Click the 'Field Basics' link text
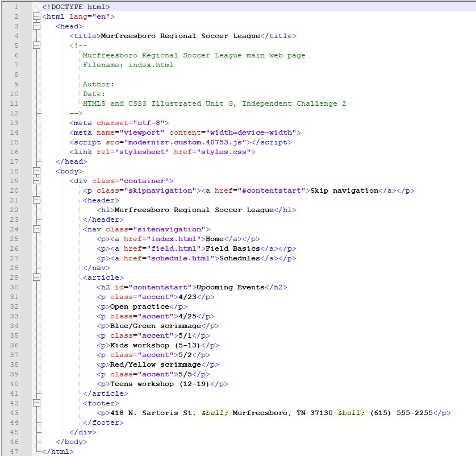Image resolution: width=476 pixels, height=456 pixels. 233,248
